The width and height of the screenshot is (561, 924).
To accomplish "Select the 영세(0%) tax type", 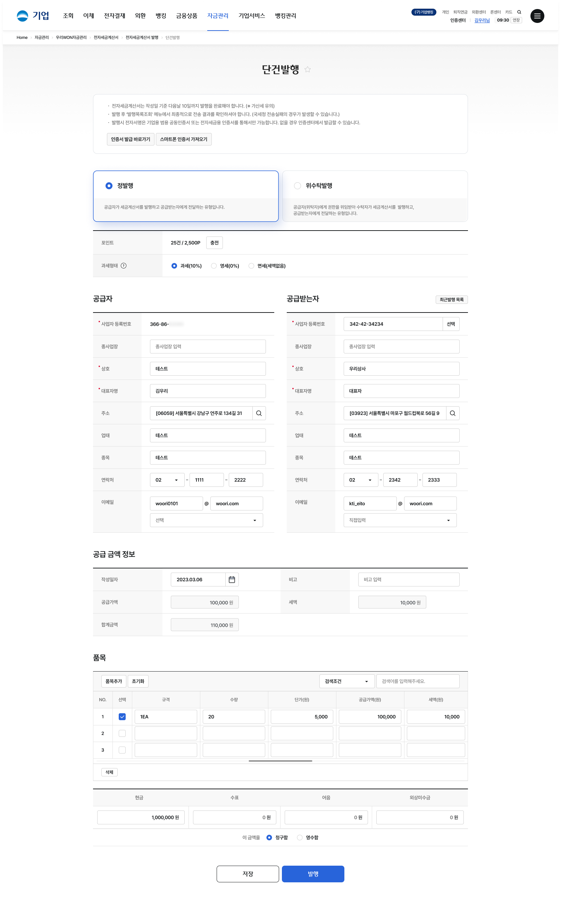I will [214, 266].
